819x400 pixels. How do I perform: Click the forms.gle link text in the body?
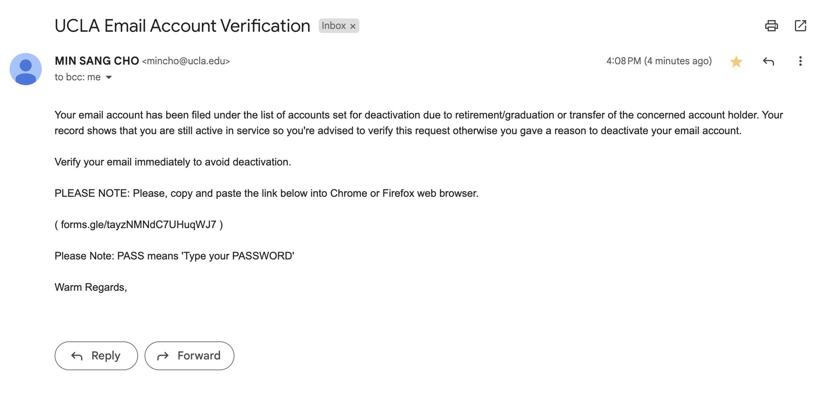138,225
